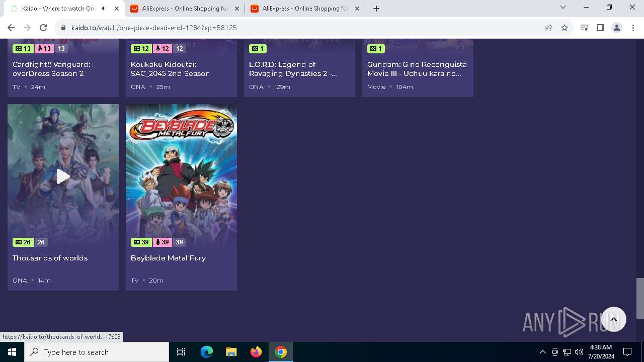Click the site lock icon in address bar
This screenshot has height=362, width=644.
pyautogui.click(x=63, y=28)
